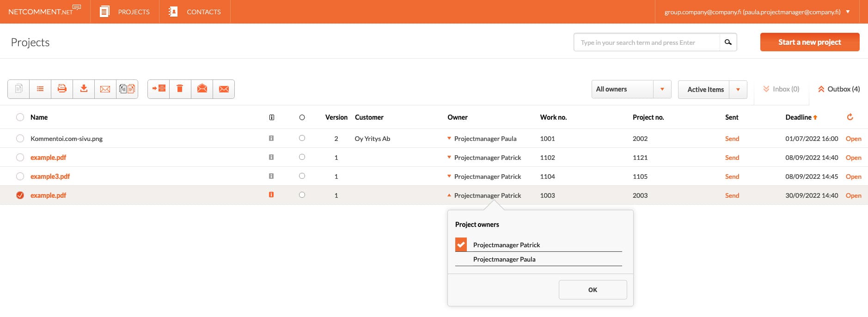This screenshot has width=868, height=317.
Task: Open the All owners dropdown
Action: point(631,89)
